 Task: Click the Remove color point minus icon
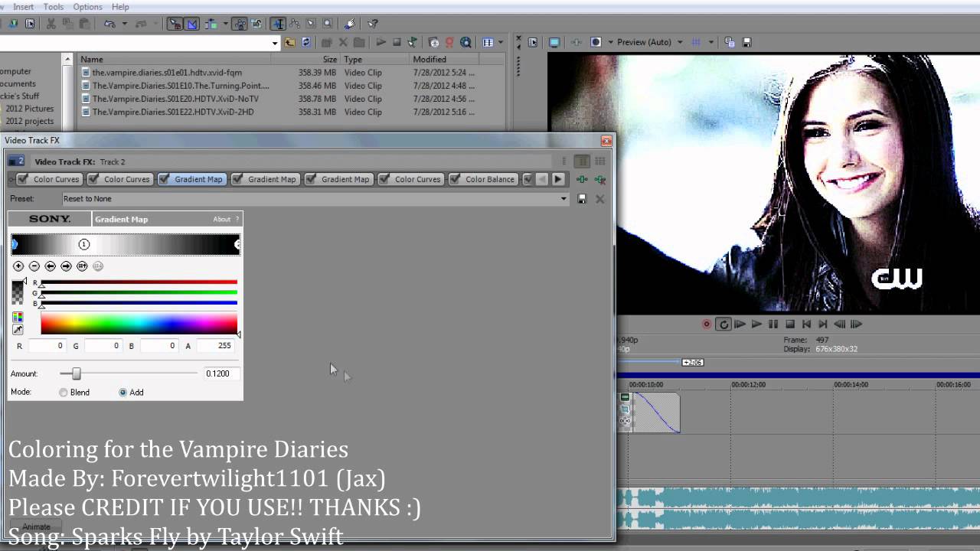[34, 266]
